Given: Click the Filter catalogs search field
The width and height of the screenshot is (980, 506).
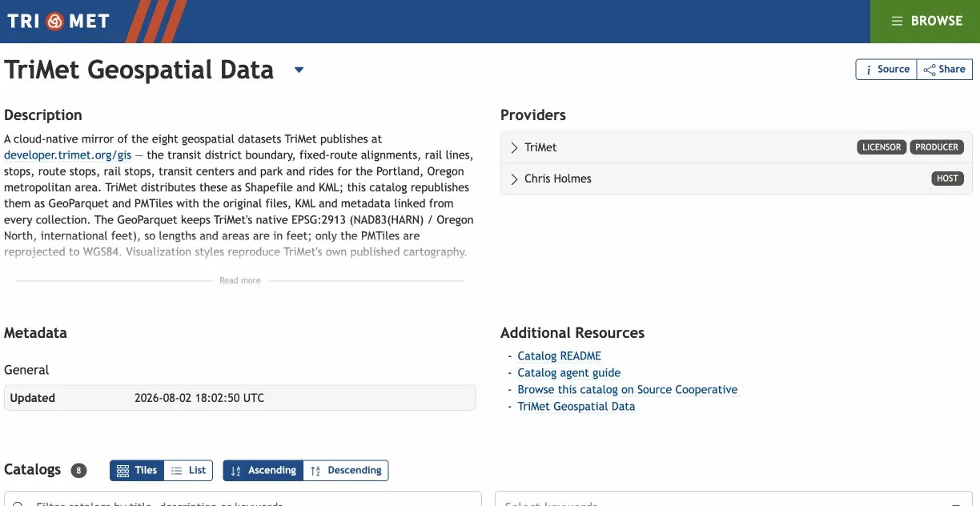Looking at the screenshot, I should (x=243, y=499).
